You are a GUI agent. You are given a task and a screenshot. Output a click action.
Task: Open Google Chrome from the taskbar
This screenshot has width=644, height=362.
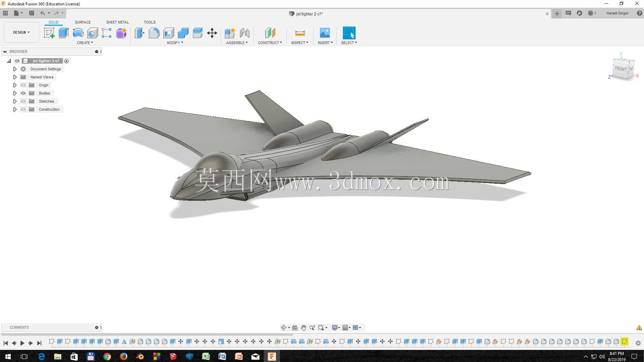[x=107, y=356]
